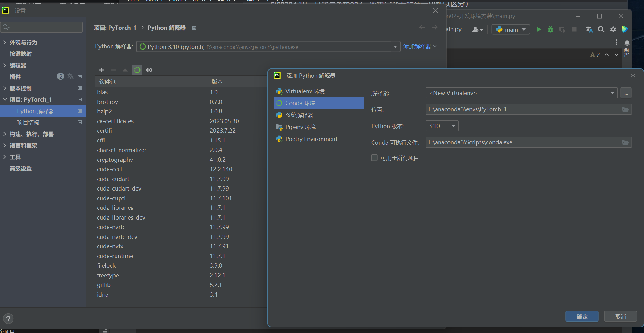The height and width of the screenshot is (333, 644).
Task: Select Poetry Environment option
Action: (311, 139)
